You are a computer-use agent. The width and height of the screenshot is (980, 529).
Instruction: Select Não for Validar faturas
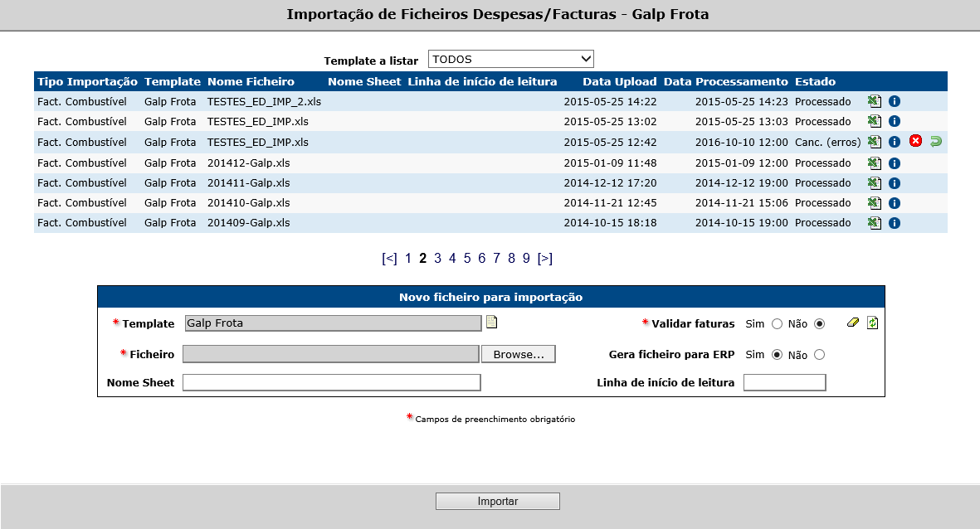click(819, 323)
